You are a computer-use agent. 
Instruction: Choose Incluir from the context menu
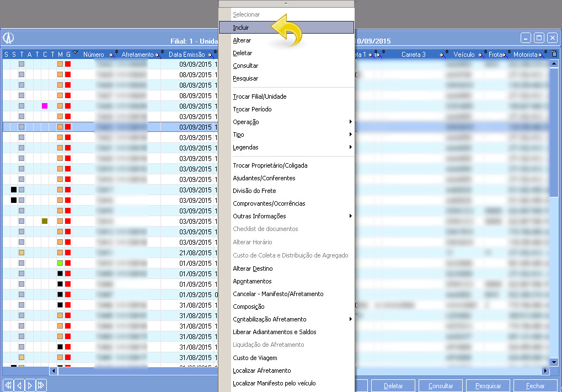[x=241, y=28]
